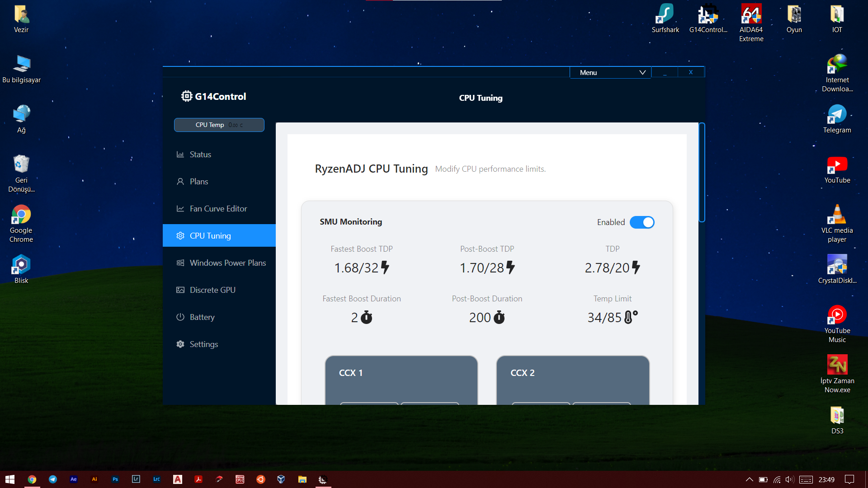Click the Battery power icon
This screenshot has height=488, width=868.
coord(180,317)
